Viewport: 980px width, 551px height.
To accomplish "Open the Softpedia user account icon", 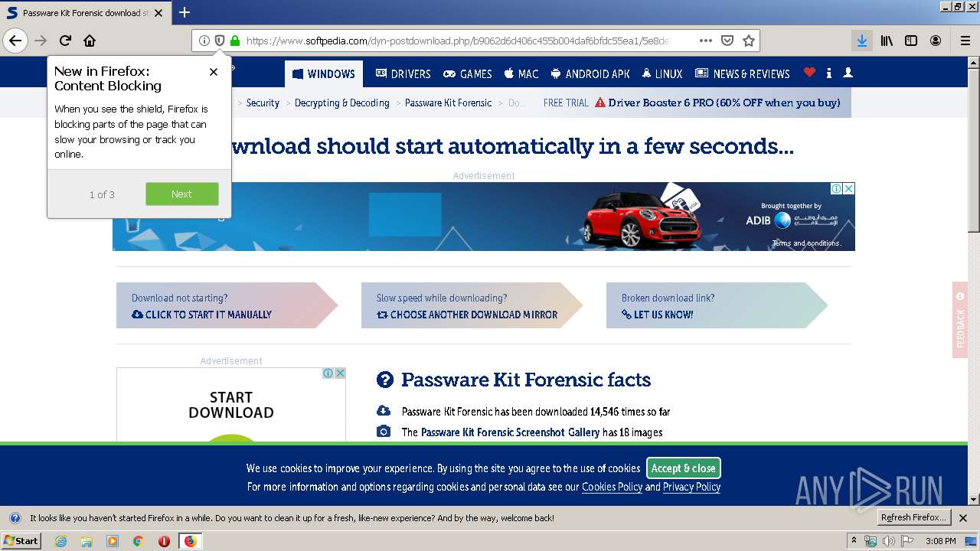I will pyautogui.click(x=848, y=73).
